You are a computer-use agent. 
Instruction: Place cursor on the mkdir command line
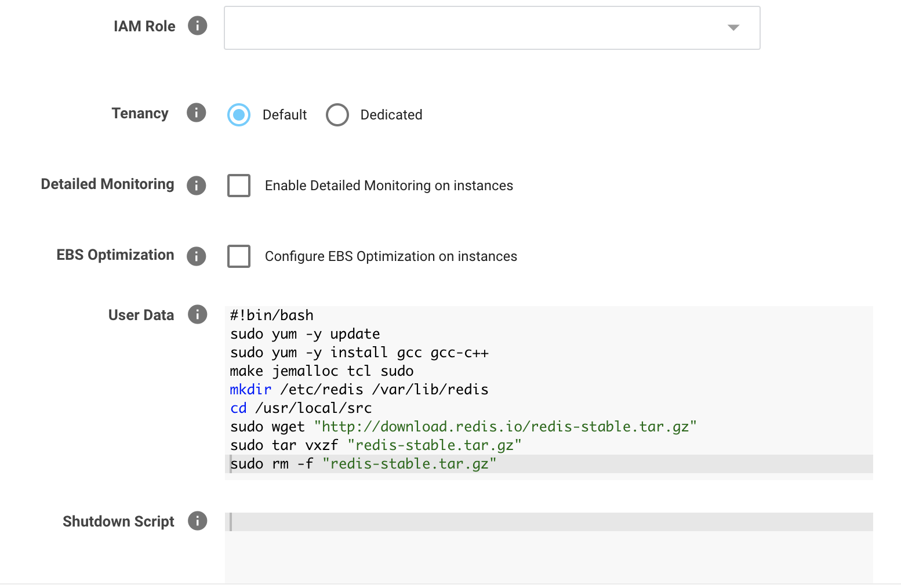point(358,390)
